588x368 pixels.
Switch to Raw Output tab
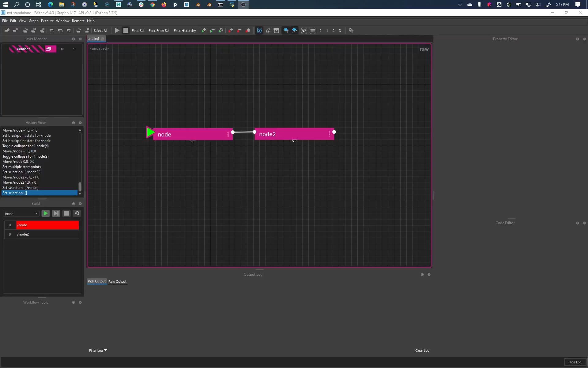point(117,282)
